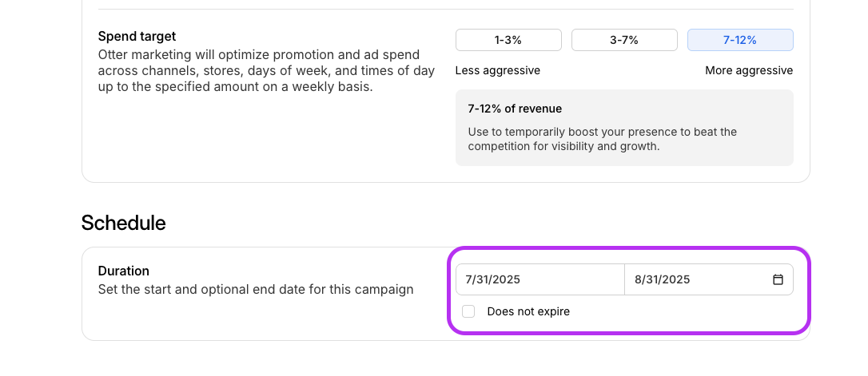Click the Spend target setting title
Viewport: 868px width, 376px height.
point(137,37)
